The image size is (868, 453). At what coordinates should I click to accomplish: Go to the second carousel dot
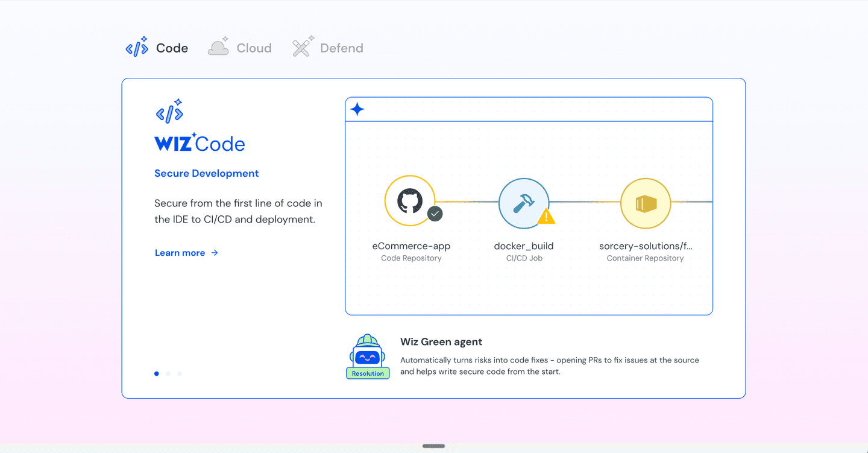click(x=168, y=373)
